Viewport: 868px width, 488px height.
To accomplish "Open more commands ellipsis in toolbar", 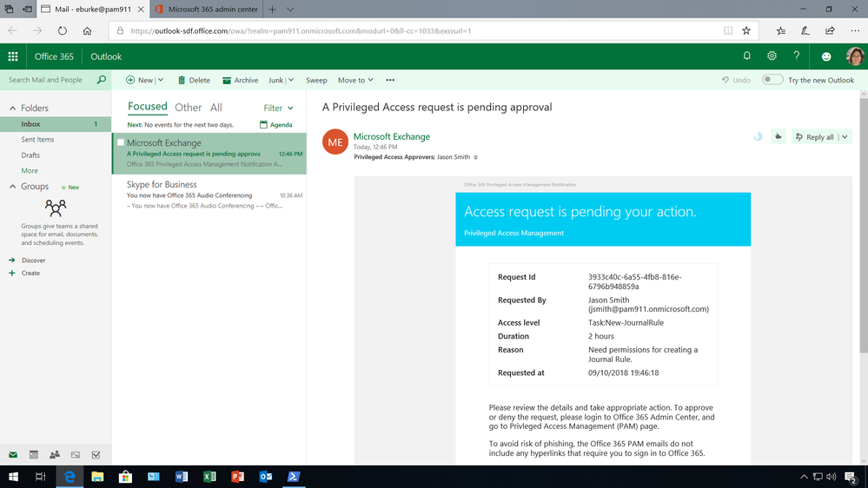I will [390, 80].
